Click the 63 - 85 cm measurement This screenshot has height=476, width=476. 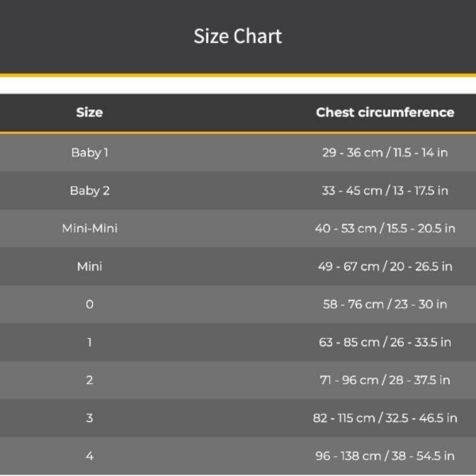click(x=385, y=343)
